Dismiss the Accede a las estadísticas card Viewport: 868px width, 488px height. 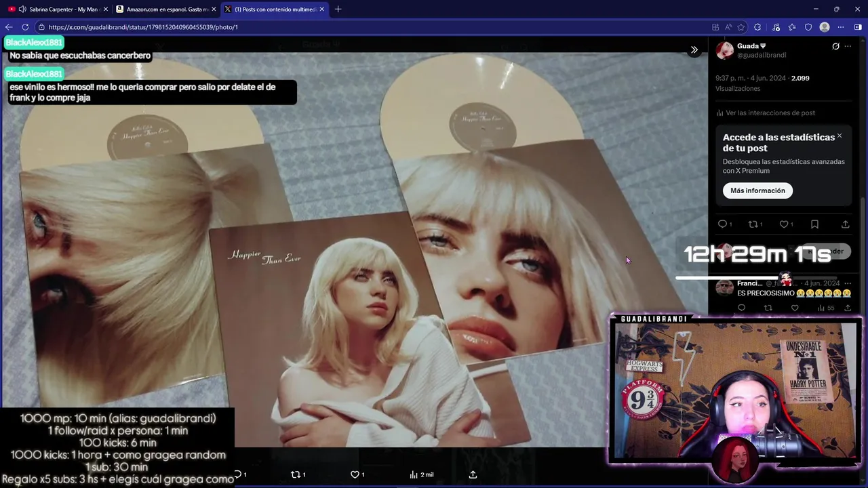pyautogui.click(x=839, y=136)
